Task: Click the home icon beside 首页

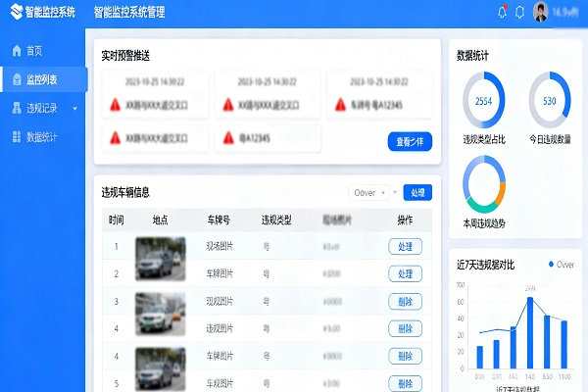Action: 16,50
